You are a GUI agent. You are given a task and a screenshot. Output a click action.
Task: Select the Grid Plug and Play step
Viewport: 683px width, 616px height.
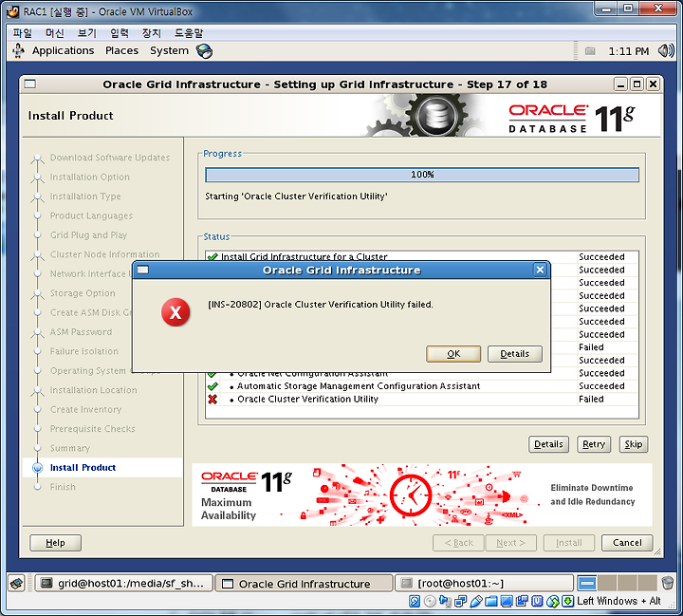point(88,235)
